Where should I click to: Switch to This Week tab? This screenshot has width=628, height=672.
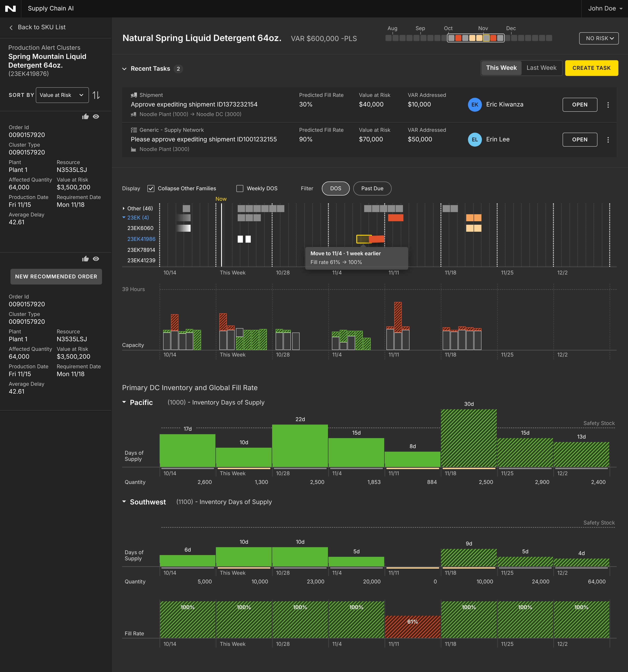point(501,68)
